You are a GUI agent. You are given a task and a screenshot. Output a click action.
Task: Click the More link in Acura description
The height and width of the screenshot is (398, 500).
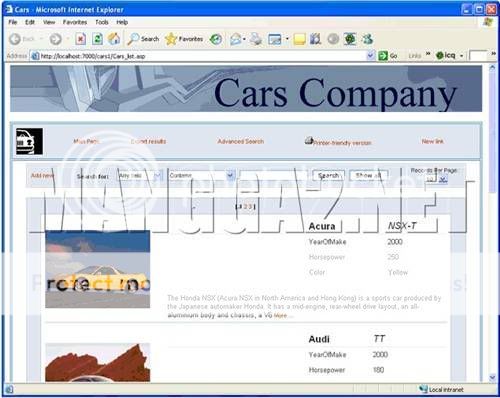tap(280, 315)
